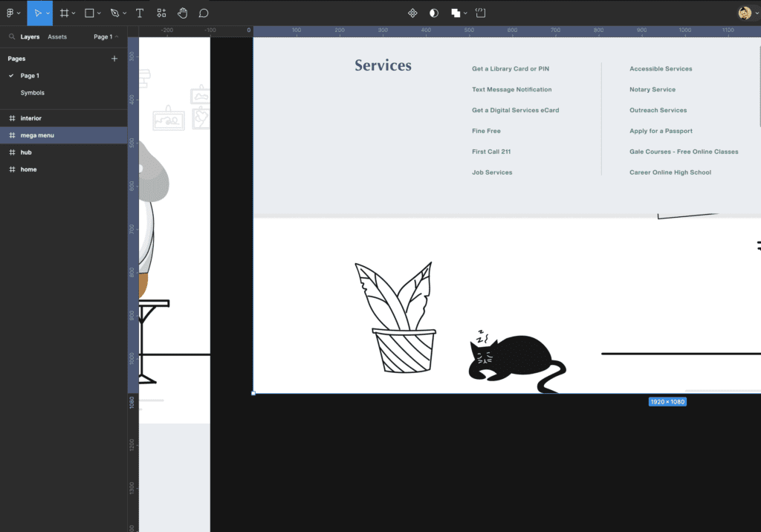Open the user avatar account dropdown
This screenshot has height=532, width=761.
point(746,13)
